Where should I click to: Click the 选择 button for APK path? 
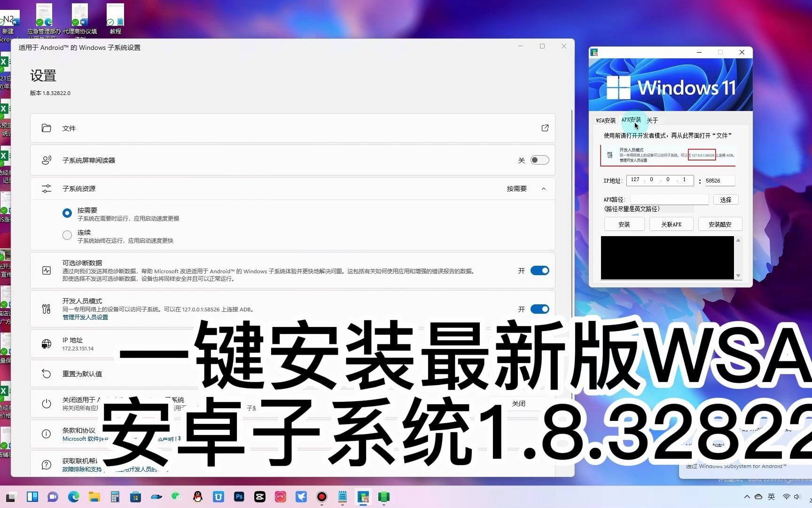[x=726, y=200]
